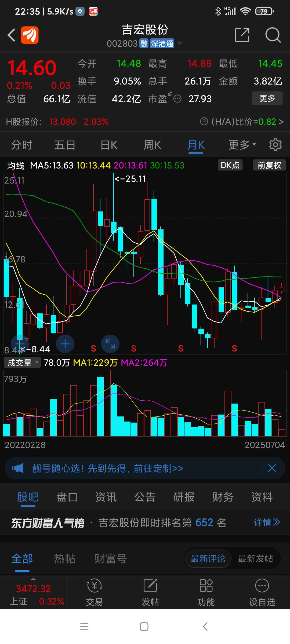Click the 更多 quote details button
Viewport: 290px width, 644px height.
(267, 98)
